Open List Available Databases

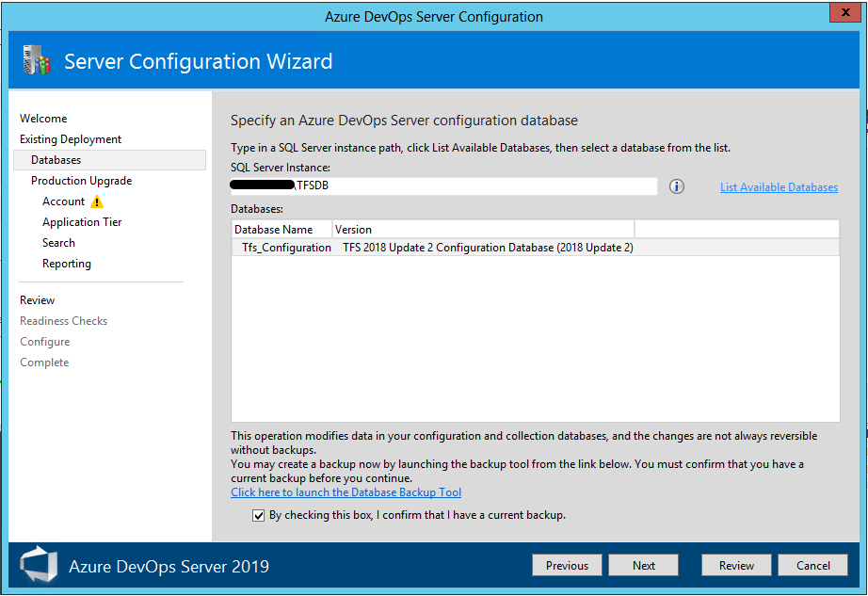click(779, 186)
